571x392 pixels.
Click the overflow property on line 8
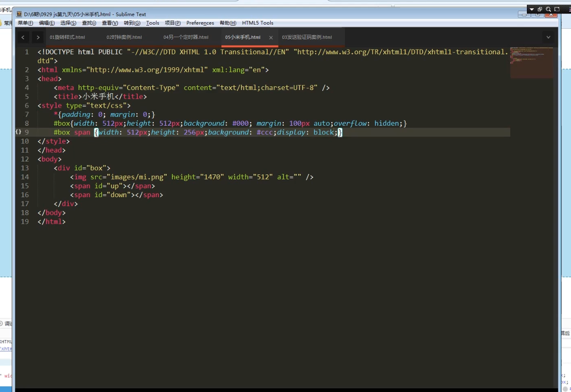pos(350,123)
